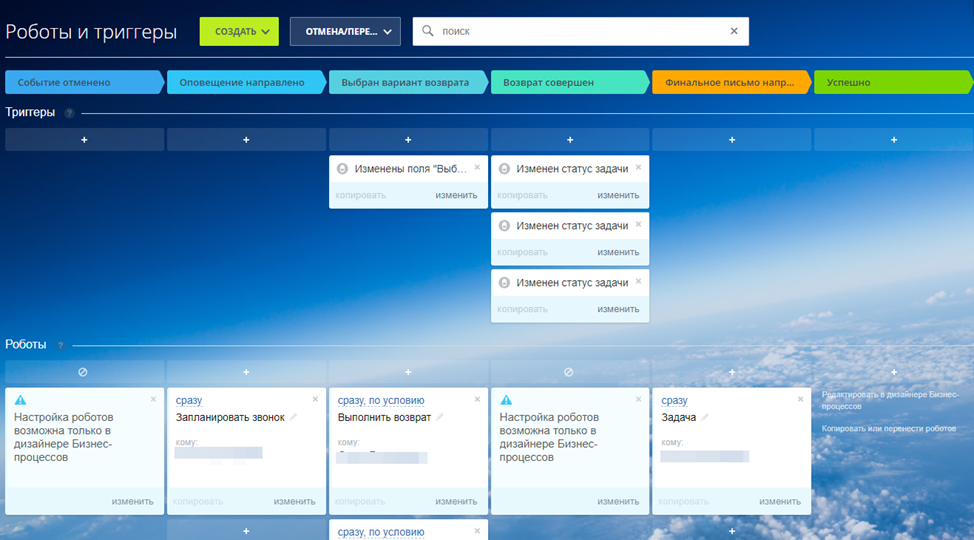The width and height of the screenshot is (974, 540).
Task: Add robot below the Задача card
Action: tap(732, 531)
